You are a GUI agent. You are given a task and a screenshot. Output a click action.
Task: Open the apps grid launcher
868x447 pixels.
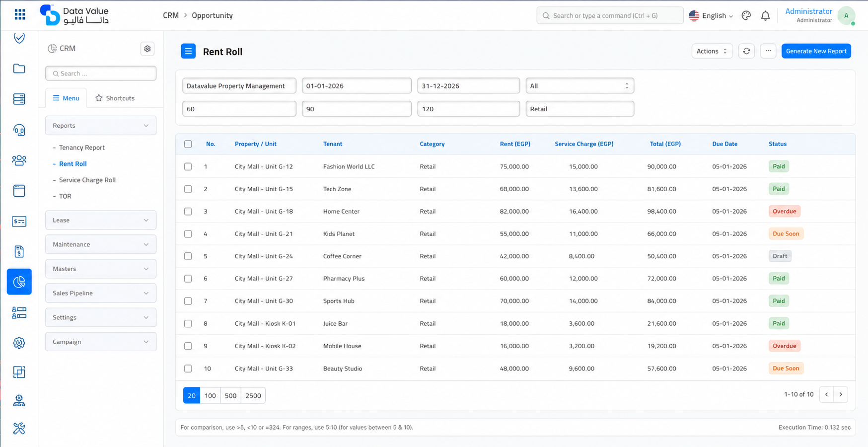pyautogui.click(x=20, y=15)
